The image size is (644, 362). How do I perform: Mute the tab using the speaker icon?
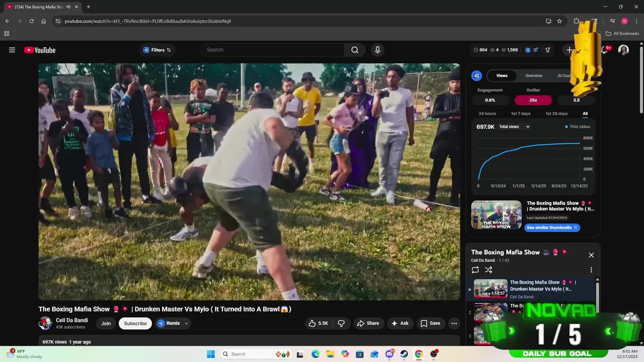(68, 7)
